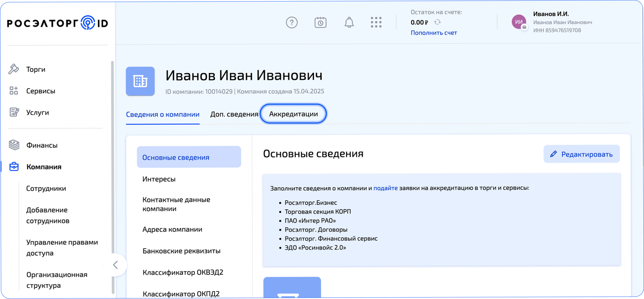
Task: Follow the подайте link
Action: (385, 188)
